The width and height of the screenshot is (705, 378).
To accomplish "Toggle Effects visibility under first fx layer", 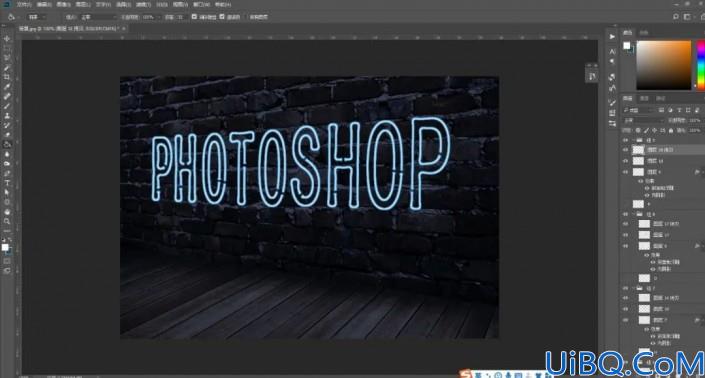I will point(641,181).
